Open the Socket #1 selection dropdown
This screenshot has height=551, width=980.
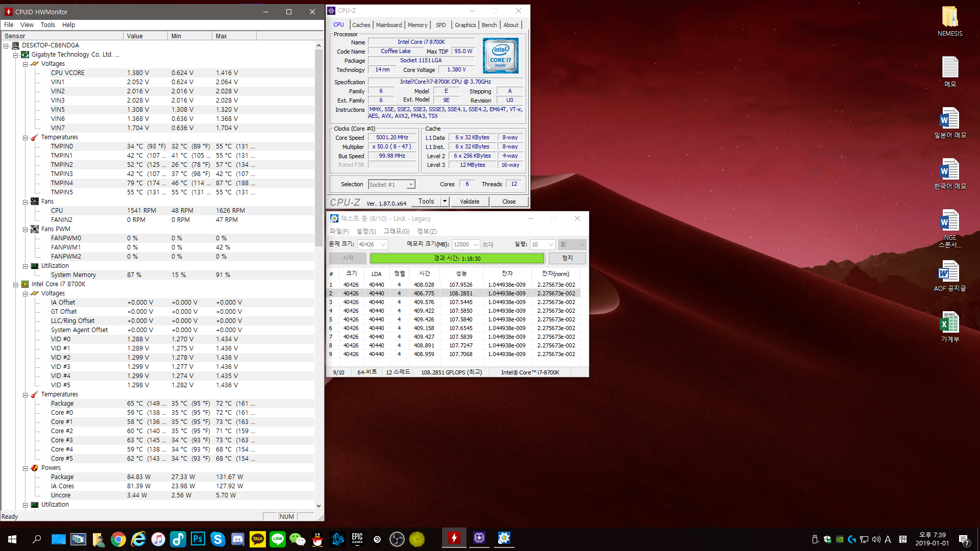click(411, 185)
